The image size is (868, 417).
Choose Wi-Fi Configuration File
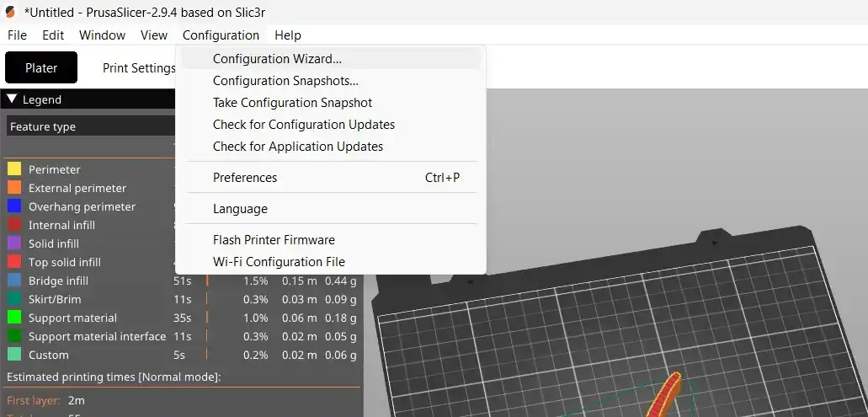click(x=279, y=262)
